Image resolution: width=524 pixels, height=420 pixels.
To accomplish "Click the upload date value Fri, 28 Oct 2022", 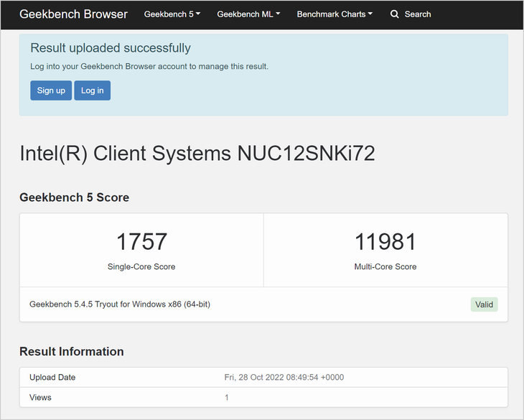I will [284, 377].
